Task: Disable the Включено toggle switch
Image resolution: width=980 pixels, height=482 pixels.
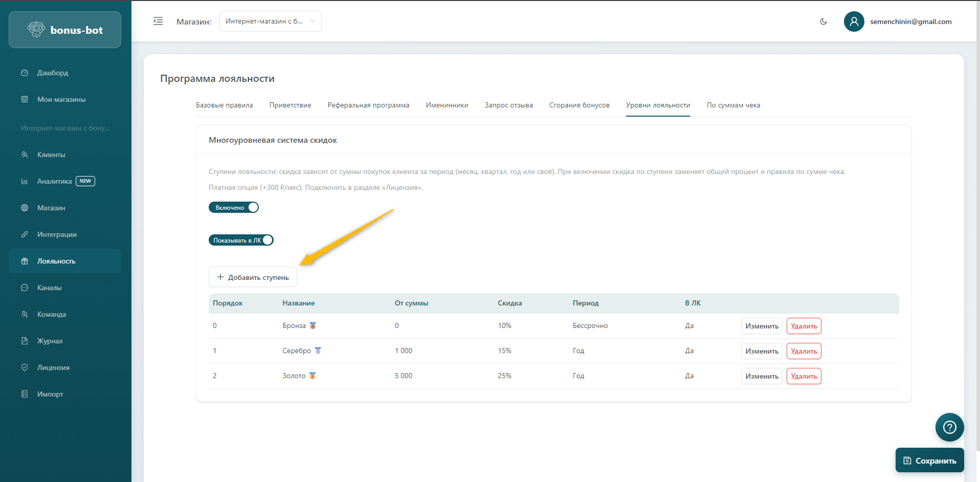Action: pos(234,207)
